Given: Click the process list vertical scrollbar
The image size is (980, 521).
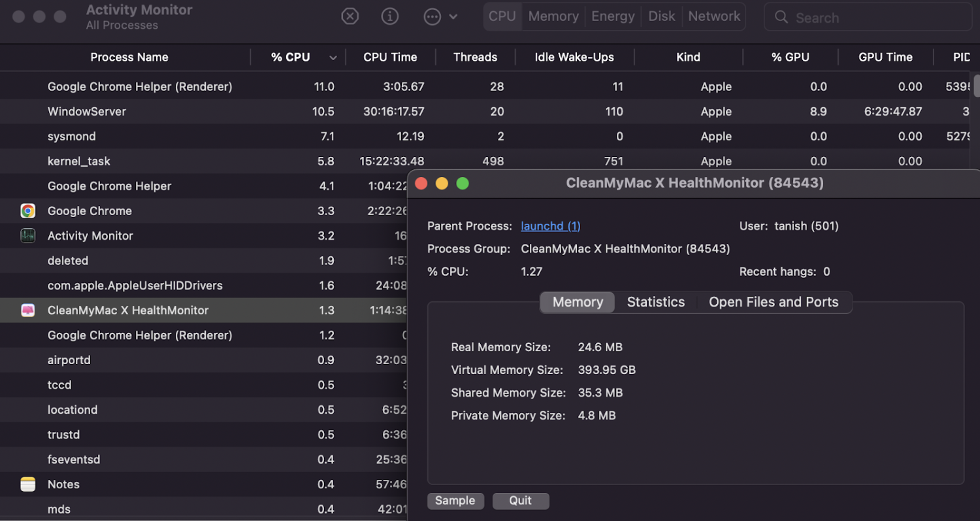Looking at the screenshot, I should pyautogui.click(x=976, y=86).
